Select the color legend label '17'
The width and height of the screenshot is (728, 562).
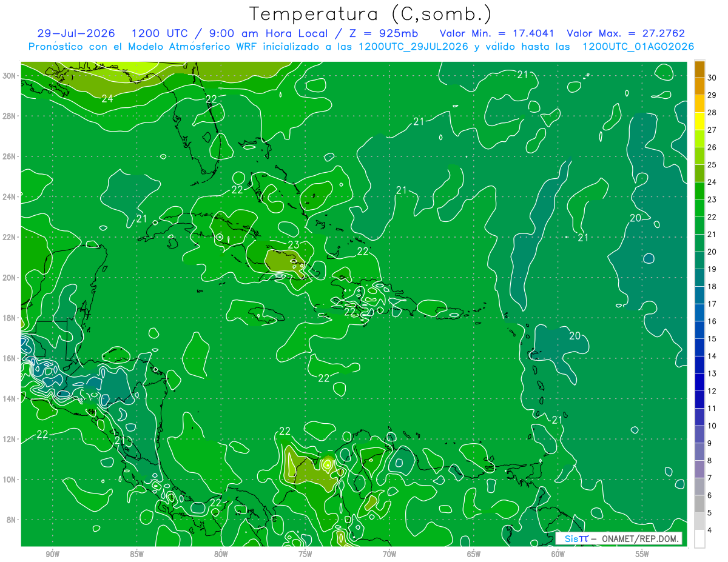[712, 304]
